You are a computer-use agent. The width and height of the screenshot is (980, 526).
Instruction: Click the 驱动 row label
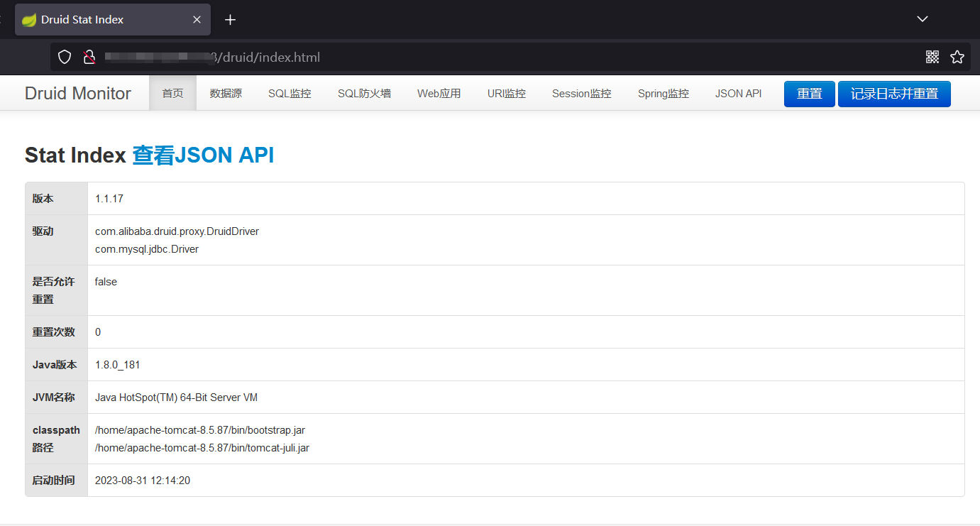(x=43, y=231)
